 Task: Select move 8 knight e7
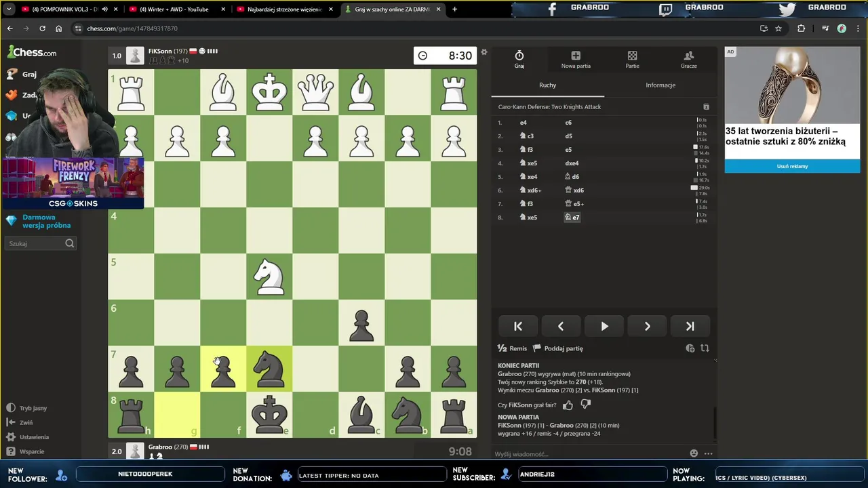point(572,218)
